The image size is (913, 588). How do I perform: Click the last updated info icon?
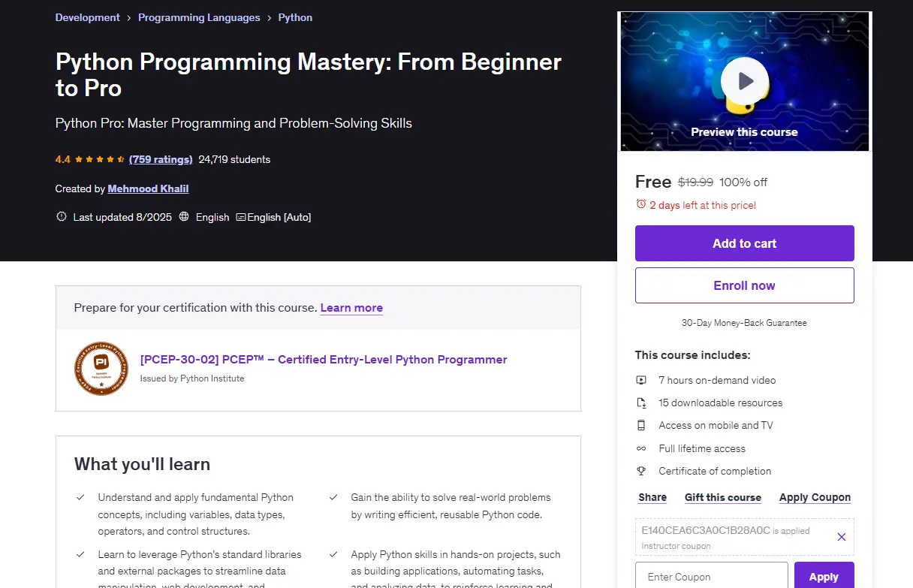coord(62,217)
